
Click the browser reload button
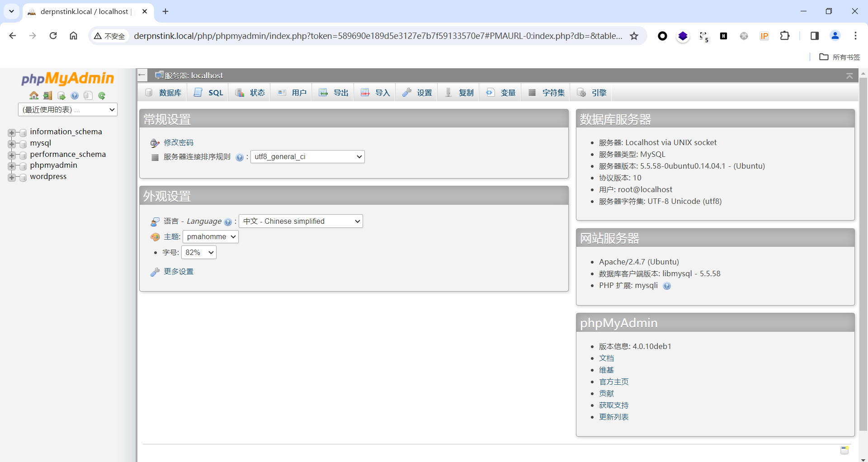coord(53,36)
